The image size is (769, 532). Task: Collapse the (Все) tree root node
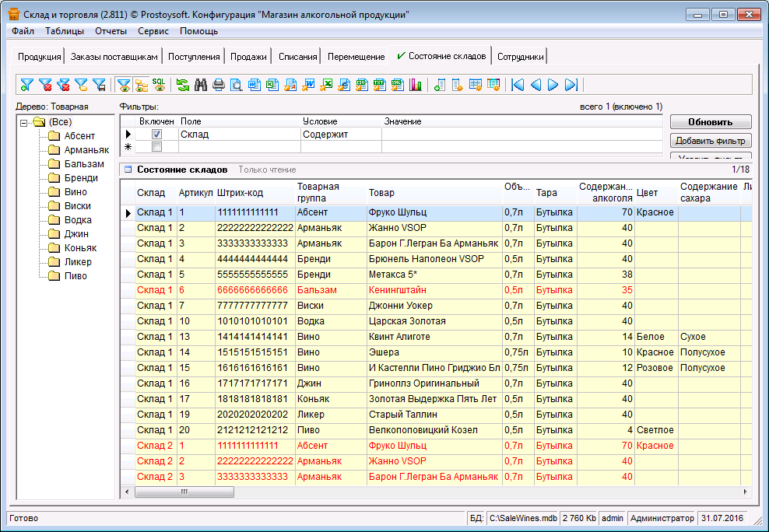point(24,122)
